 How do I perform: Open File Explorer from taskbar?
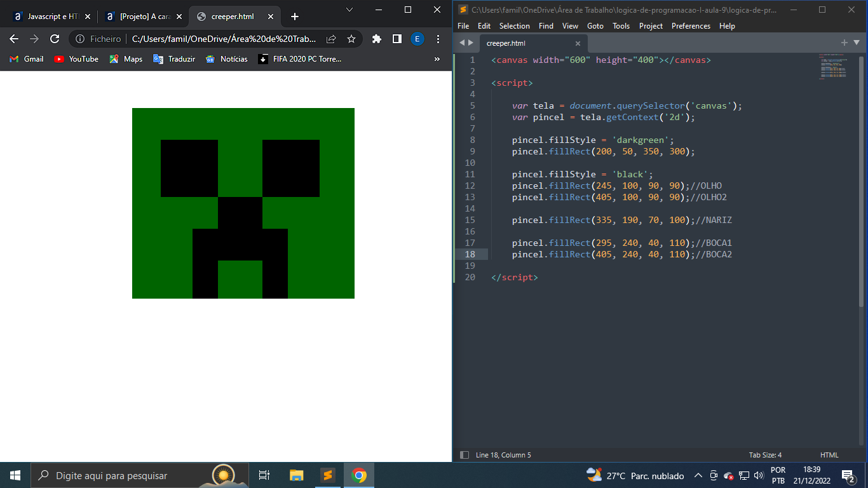click(x=297, y=475)
